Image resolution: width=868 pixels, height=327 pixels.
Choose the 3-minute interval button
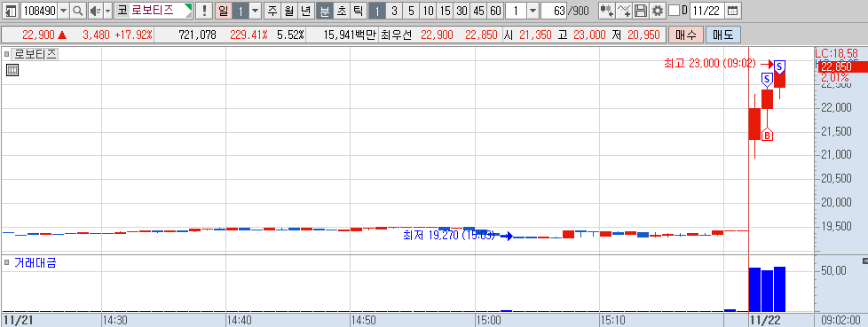393,11
